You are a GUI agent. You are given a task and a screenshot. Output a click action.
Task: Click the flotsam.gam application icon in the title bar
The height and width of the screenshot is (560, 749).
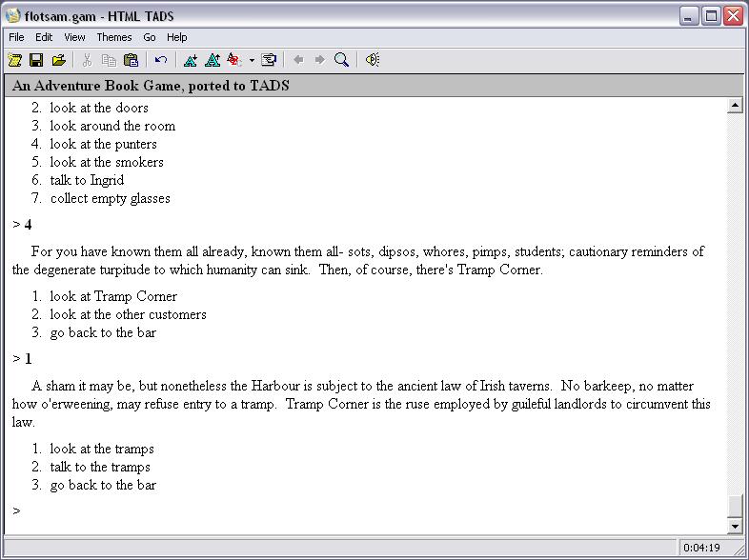coord(13,16)
